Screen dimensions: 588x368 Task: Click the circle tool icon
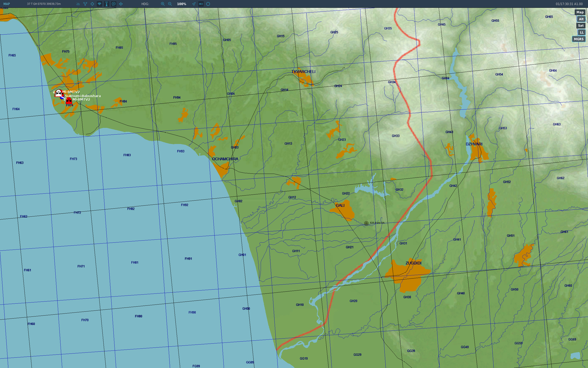(x=208, y=4)
